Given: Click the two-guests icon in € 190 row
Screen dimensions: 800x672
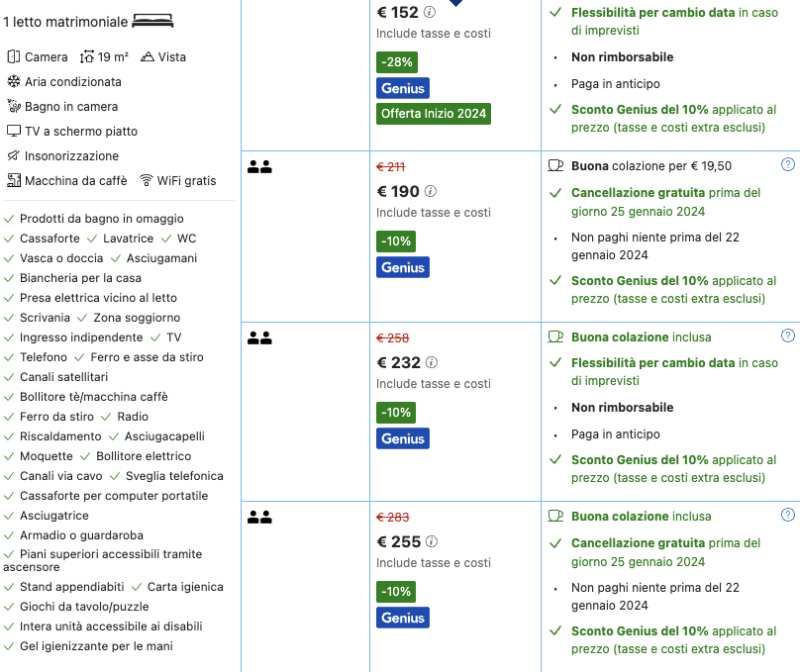Looking at the screenshot, I should (x=259, y=166).
